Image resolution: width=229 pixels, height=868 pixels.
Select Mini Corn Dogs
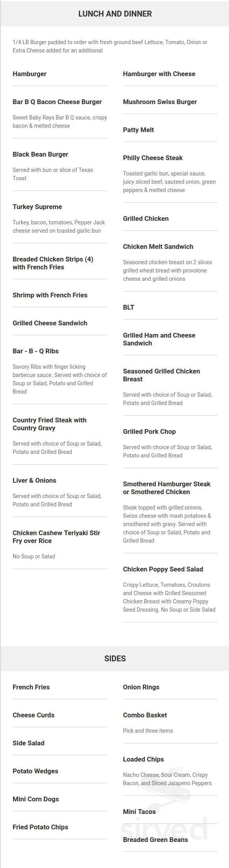35,799
